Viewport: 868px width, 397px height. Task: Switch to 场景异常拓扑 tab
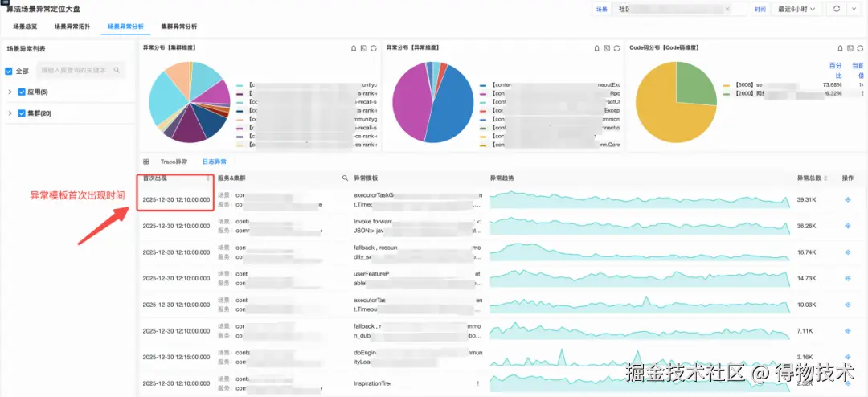(x=72, y=26)
